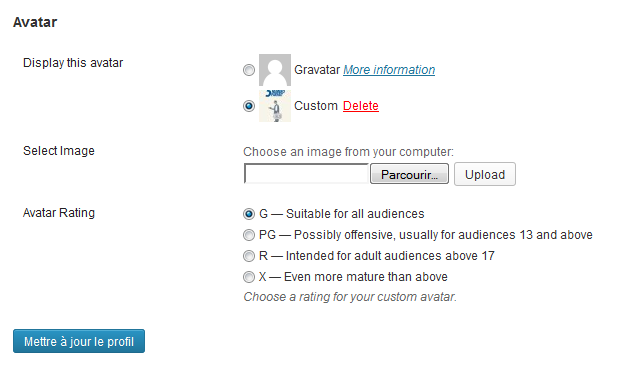The image size is (618, 388).
Task: Choose the PG rating radio button
Action: [x=249, y=235]
